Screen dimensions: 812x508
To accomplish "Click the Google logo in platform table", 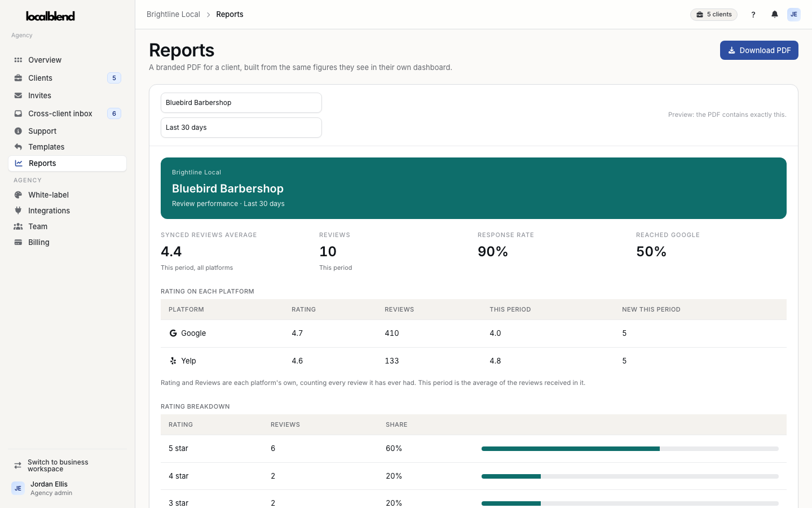I will [x=173, y=333].
